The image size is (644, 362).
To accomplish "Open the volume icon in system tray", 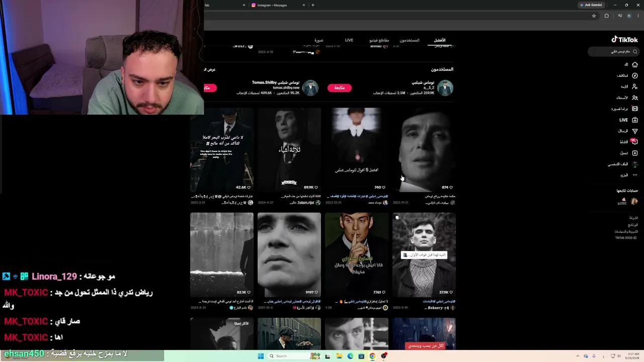I will (x=618, y=356).
